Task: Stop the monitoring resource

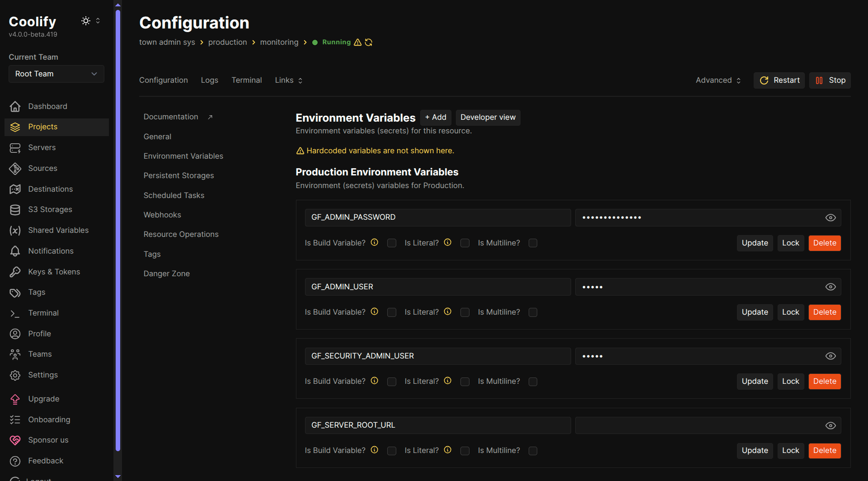Action: (x=830, y=80)
